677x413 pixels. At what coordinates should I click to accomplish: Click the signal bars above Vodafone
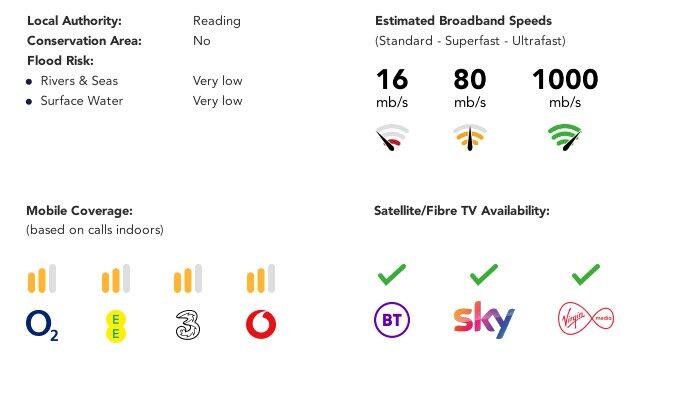[260, 279]
